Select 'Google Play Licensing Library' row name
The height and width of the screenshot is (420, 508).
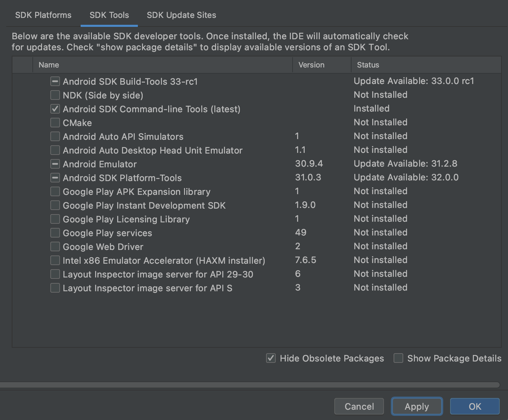(126, 219)
